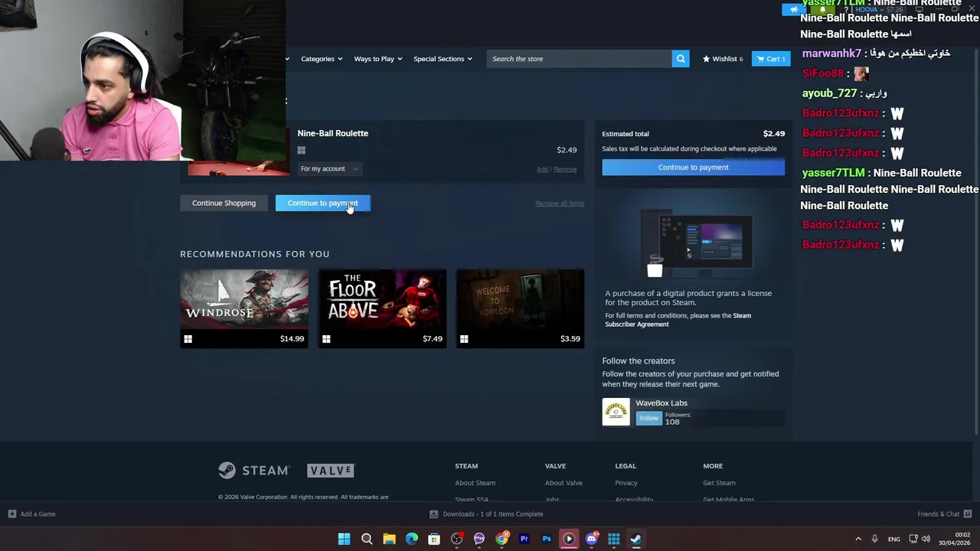Screen dimensions: 980x551
Task: Open Microsoft Store from the taskbar
Action: click(x=434, y=539)
